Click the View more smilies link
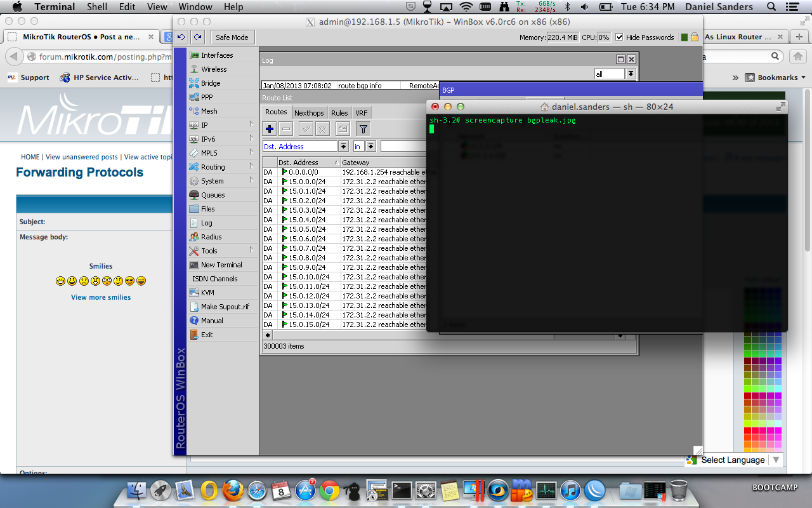Viewport: 812px width, 508px height. (101, 297)
